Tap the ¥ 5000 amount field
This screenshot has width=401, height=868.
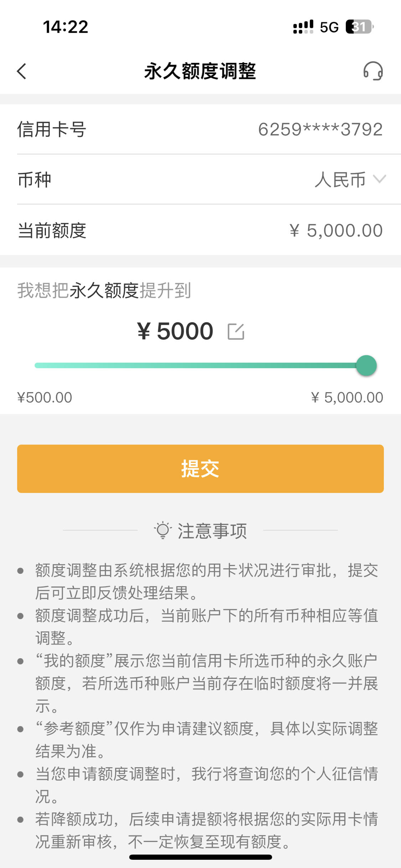(x=175, y=331)
